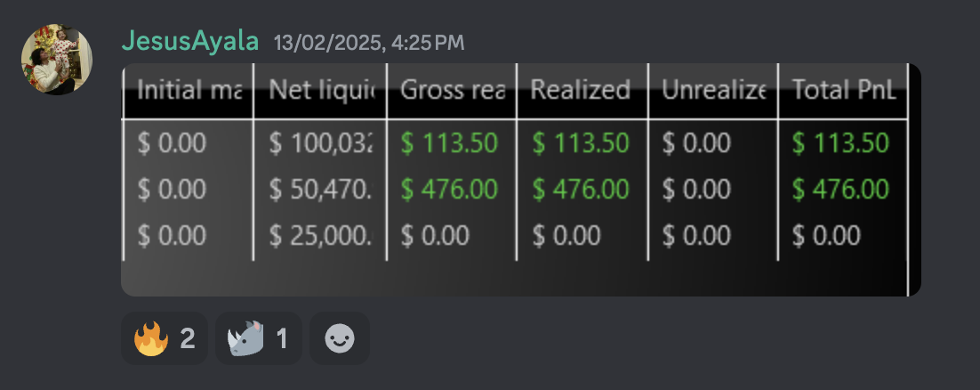Select the $ 25,000 net liquidation cell
Image resolution: width=980 pixels, height=390 pixels.
(321, 235)
